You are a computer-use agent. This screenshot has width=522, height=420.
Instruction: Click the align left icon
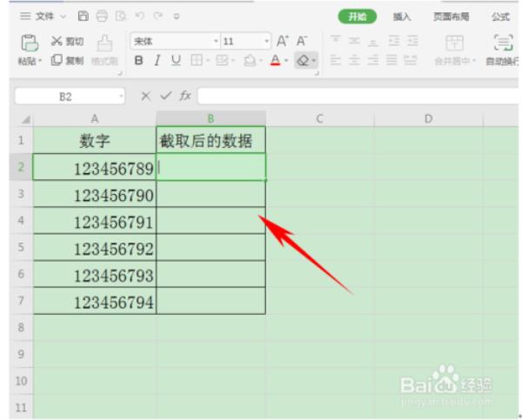click(335, 60)
